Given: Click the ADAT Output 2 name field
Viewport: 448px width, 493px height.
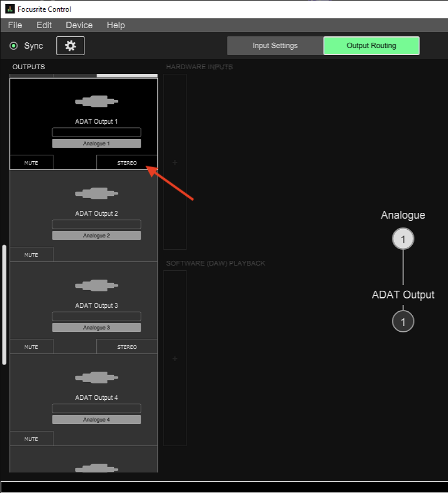Looking at the screenshot, I should click(x=97, y=224).
